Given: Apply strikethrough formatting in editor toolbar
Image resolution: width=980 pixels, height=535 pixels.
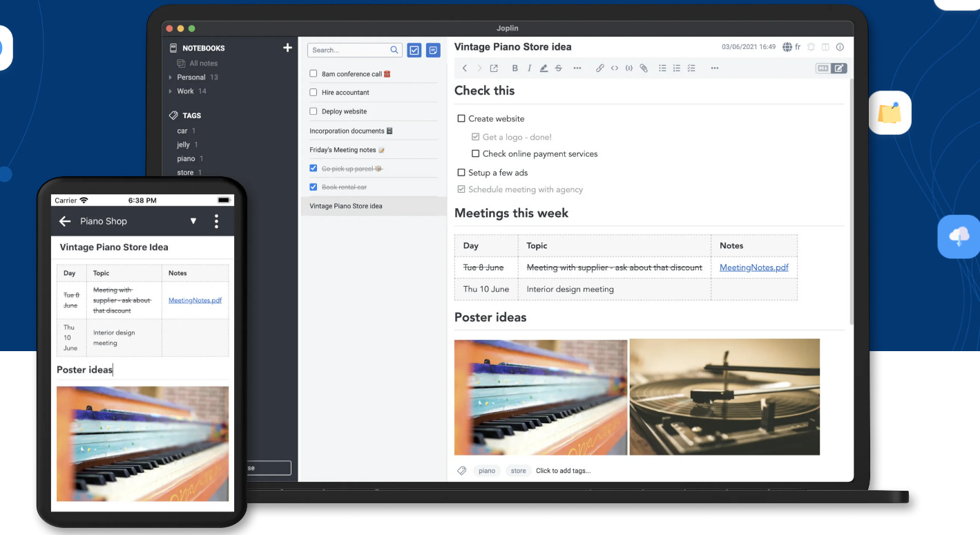Looking at the screenshot, I should coord(558,68).
